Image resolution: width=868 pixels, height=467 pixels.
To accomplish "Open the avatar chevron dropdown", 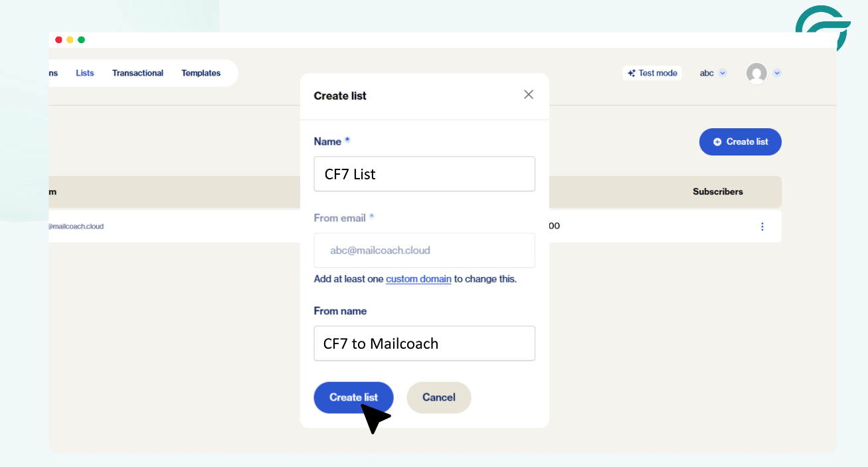I will [777, 73].
